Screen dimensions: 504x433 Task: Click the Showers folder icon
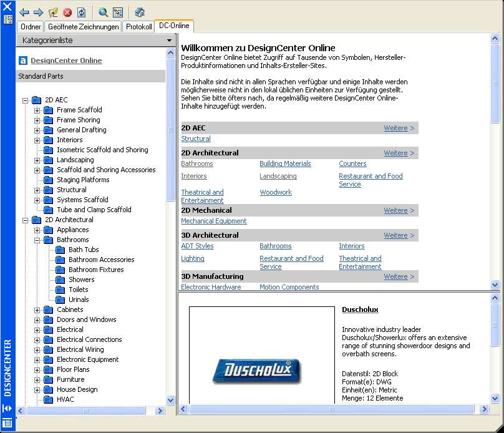tap(60, 280)
